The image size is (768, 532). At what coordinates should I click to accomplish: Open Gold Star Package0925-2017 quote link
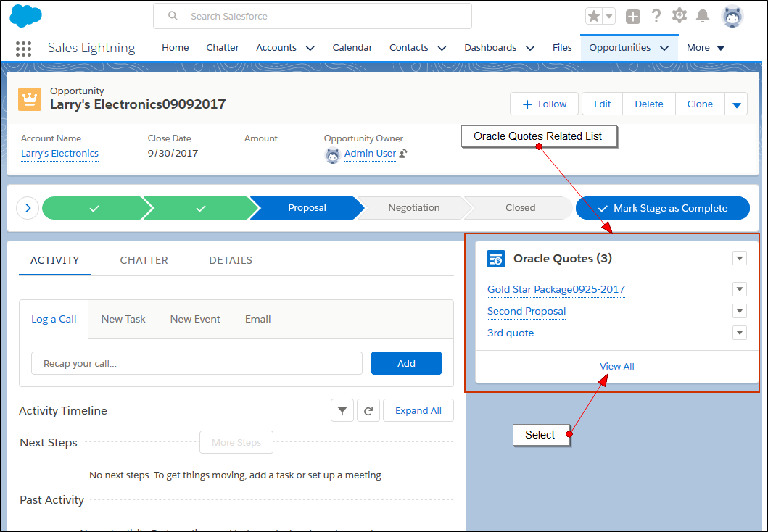tap(556, 289)
